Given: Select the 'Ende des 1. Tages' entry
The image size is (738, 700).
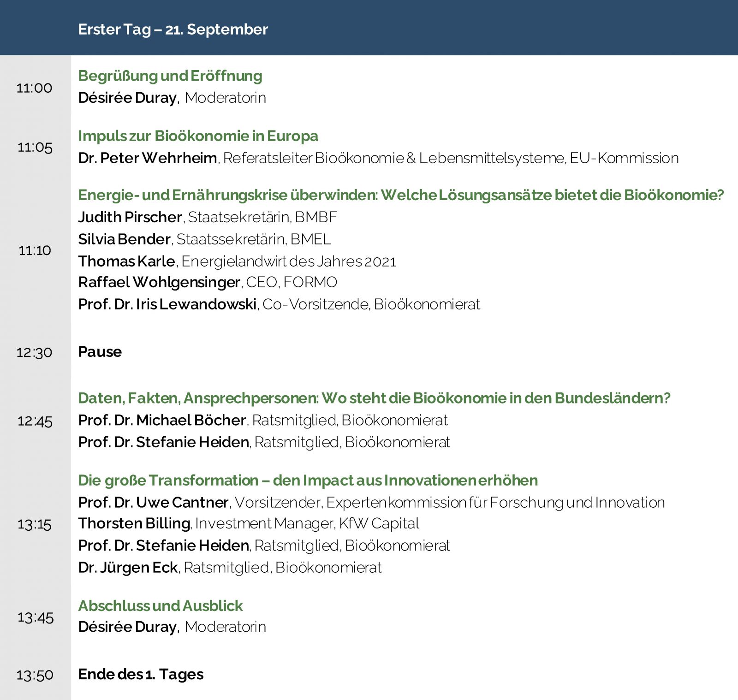Looking at the screenshot, I should click(x=141, y=674).
